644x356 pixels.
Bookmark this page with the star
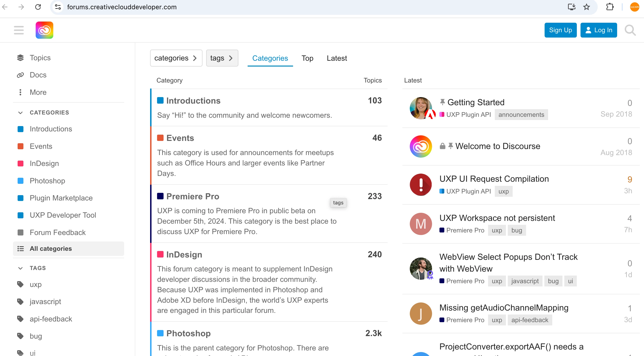click(587, 7)
